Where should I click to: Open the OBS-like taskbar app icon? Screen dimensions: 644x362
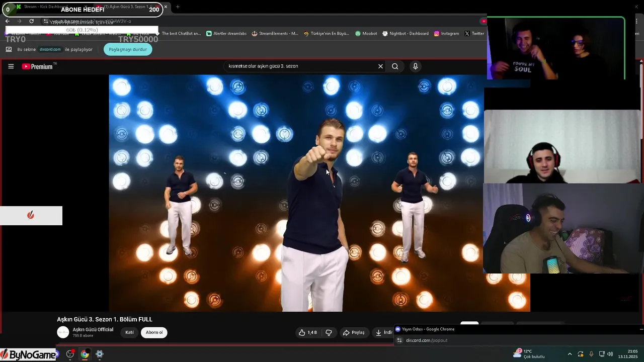[70, 354]
